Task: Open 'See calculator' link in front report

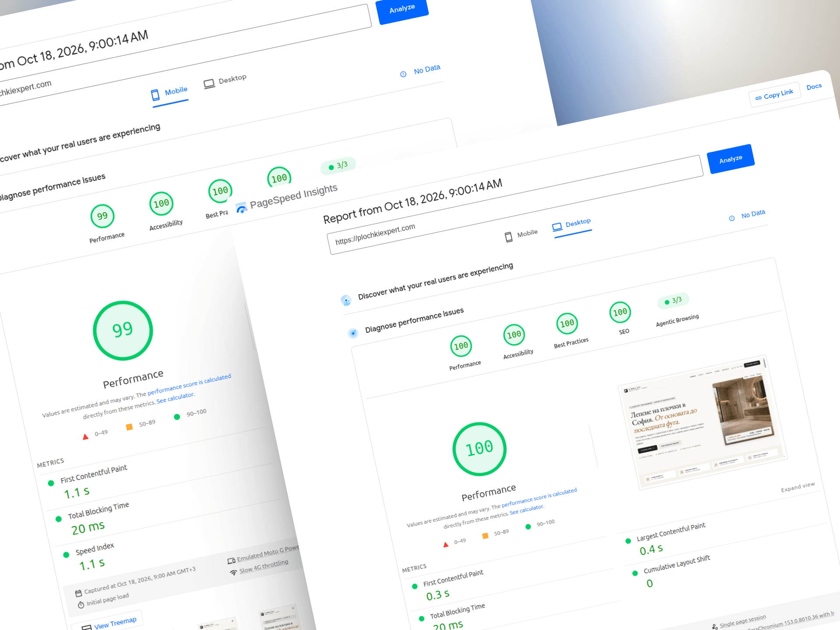Action: 527,510
